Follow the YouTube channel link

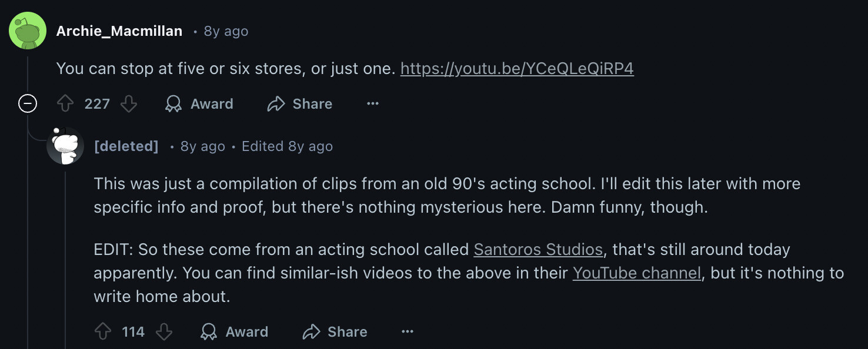pyautogui.click(x=637, y=273)
